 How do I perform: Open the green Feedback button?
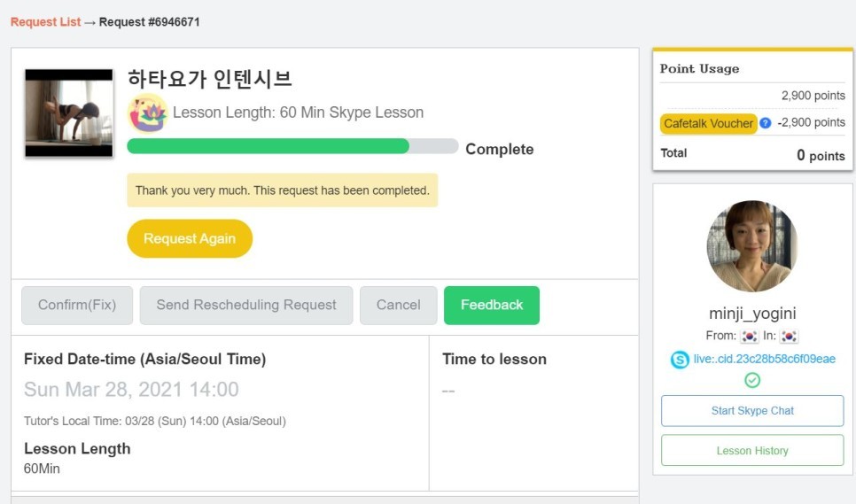[492, 305]
